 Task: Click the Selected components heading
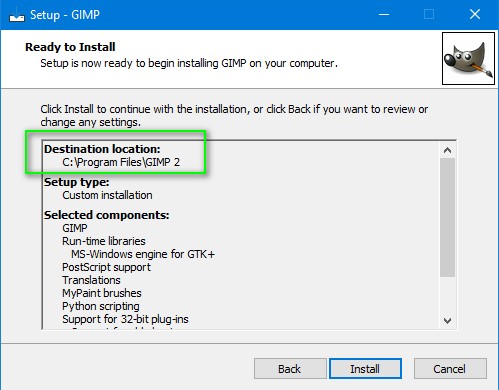coord(107,215)
